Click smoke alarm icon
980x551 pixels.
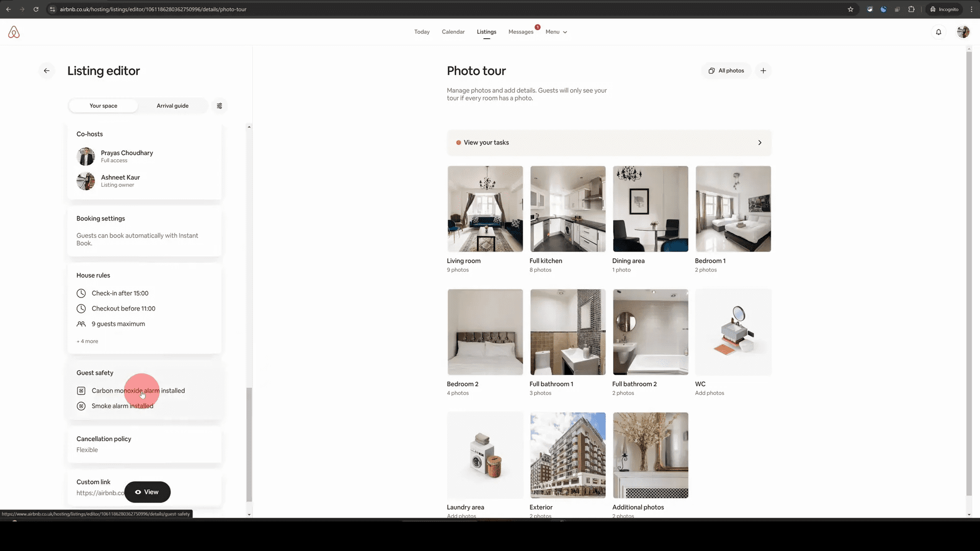[x=81, y=406]
